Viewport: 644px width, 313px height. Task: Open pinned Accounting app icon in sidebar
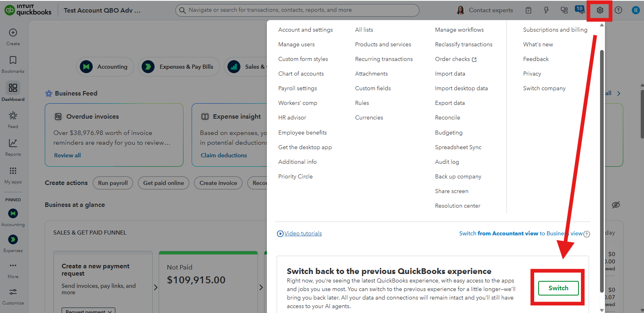(x=13, y=213)
